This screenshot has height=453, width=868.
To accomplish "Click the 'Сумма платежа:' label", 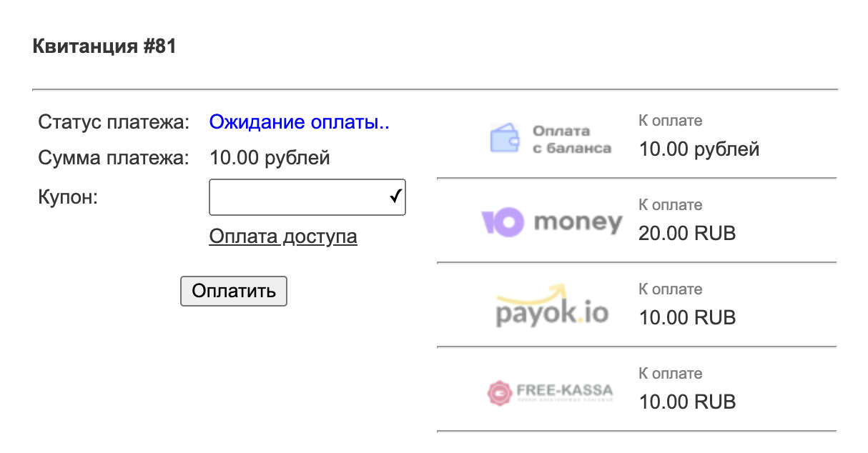I will point(113,157).
